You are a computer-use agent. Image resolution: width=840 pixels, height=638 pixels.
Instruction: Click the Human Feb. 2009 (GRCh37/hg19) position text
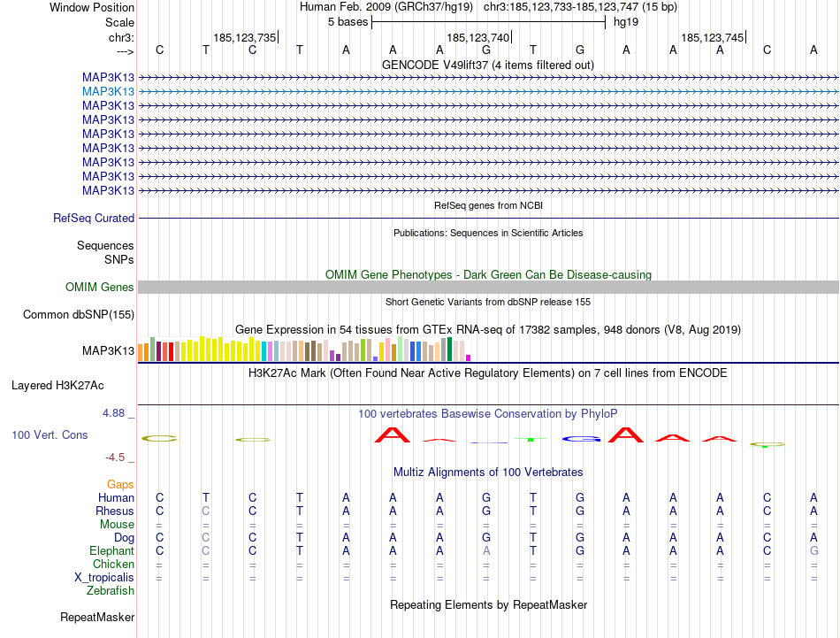[x=386, y=7]
